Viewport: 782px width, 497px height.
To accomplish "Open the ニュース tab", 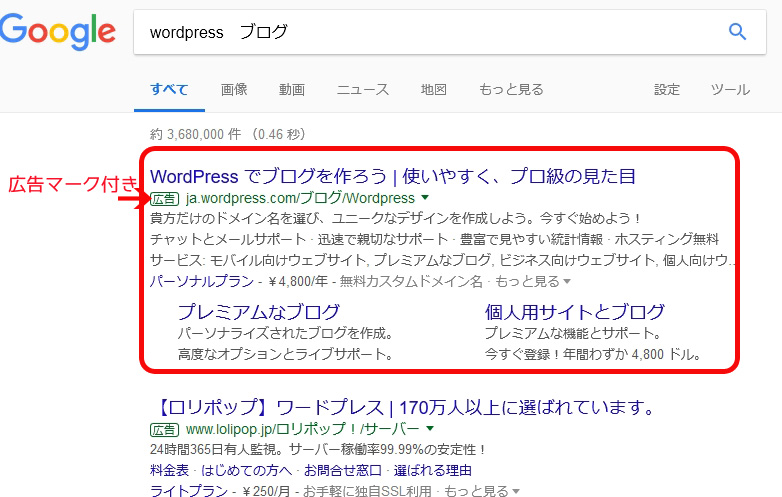I will click(x=363, y=90).
